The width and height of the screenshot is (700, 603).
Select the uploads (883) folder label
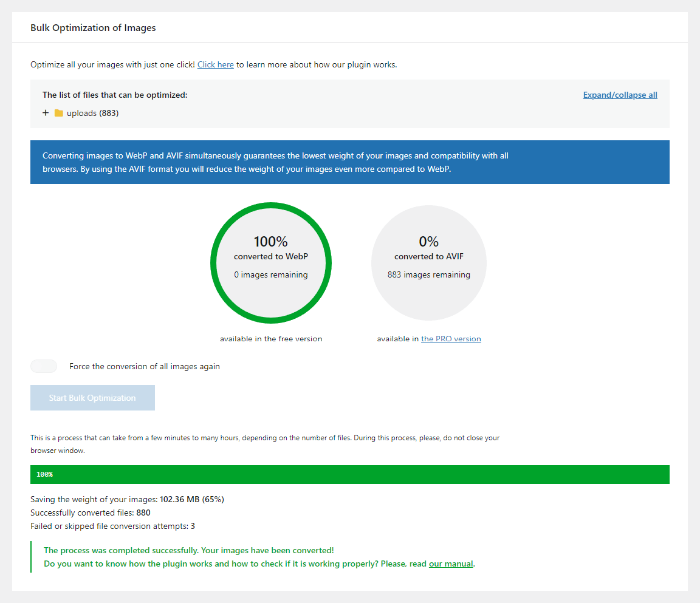[92, 113]
